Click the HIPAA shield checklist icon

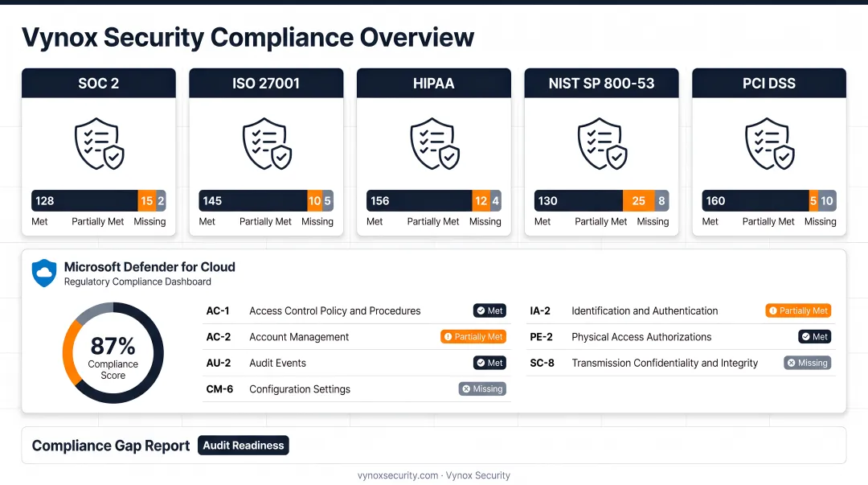[x=435, y=143]
